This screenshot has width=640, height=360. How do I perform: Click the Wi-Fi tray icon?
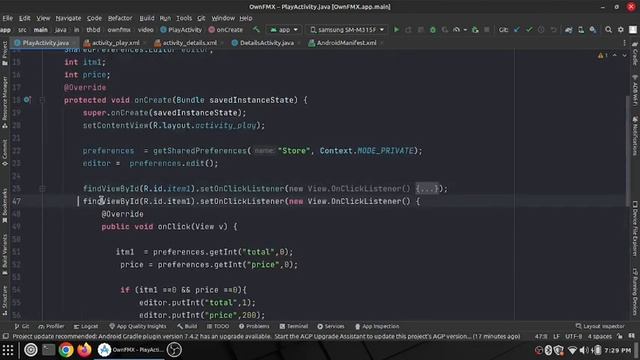click(x=573, y=350)
